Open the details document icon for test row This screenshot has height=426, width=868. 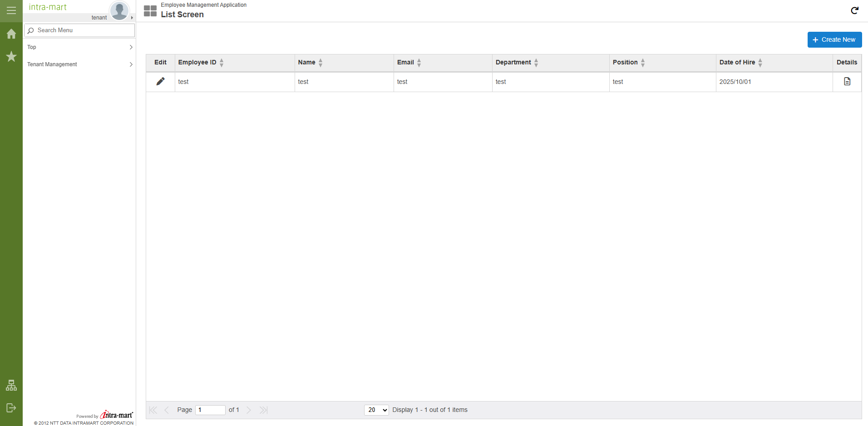tap(847, 82)
